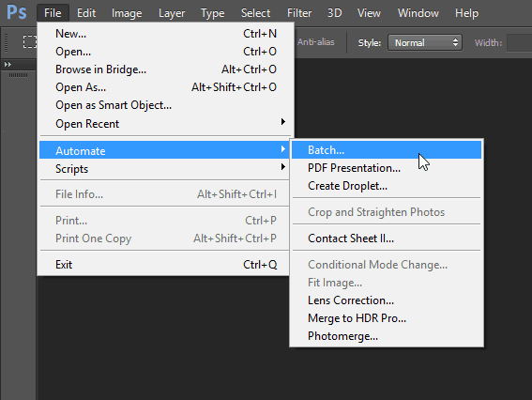This screenshot has height=400, width=532.
Task: Choose Open as Smart Object
Action: tap(164, 105)
